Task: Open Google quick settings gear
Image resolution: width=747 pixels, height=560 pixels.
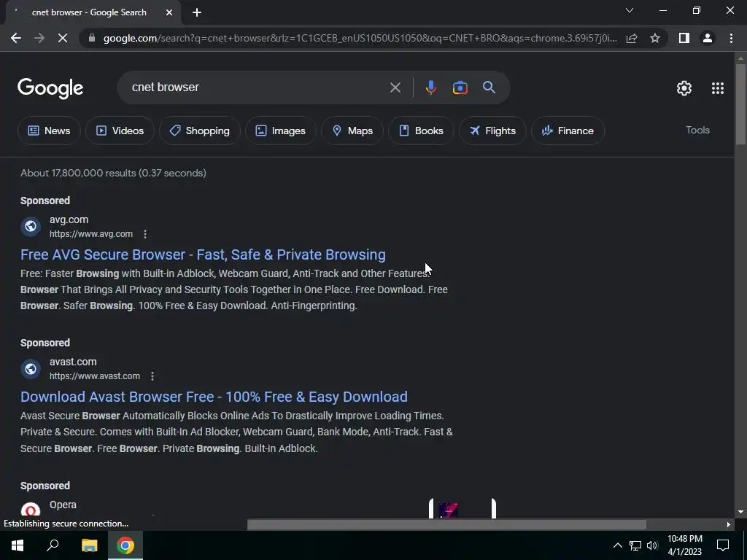Action: coord(684,88)
